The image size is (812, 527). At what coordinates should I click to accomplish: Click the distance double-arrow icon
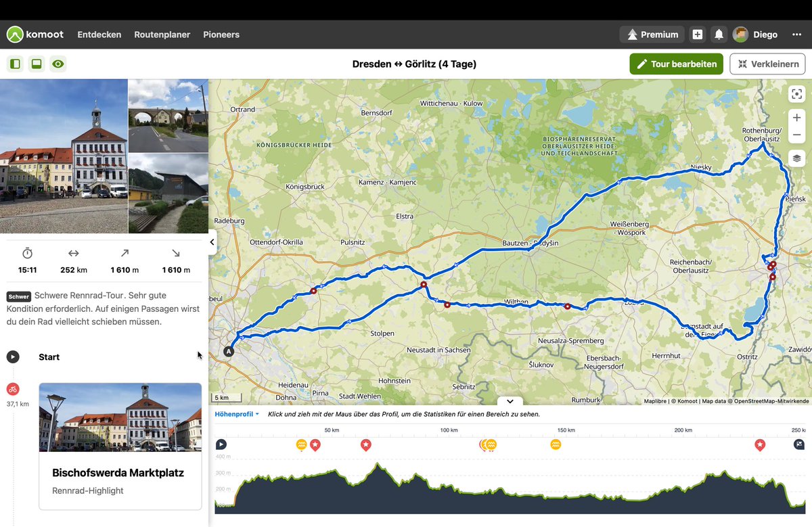point(74,253)
